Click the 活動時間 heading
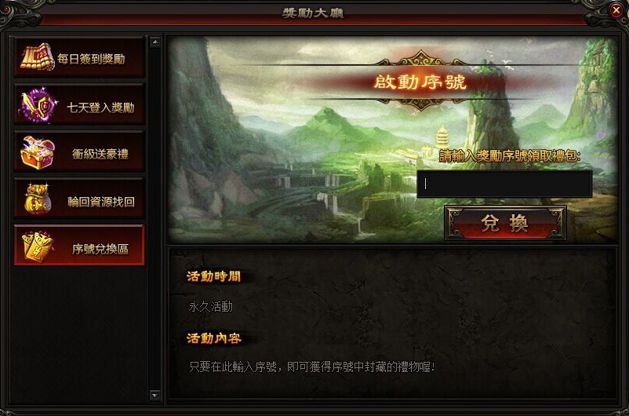Image resolution: width=629 pixels, height=416 pixels. (x=214, y=276)
